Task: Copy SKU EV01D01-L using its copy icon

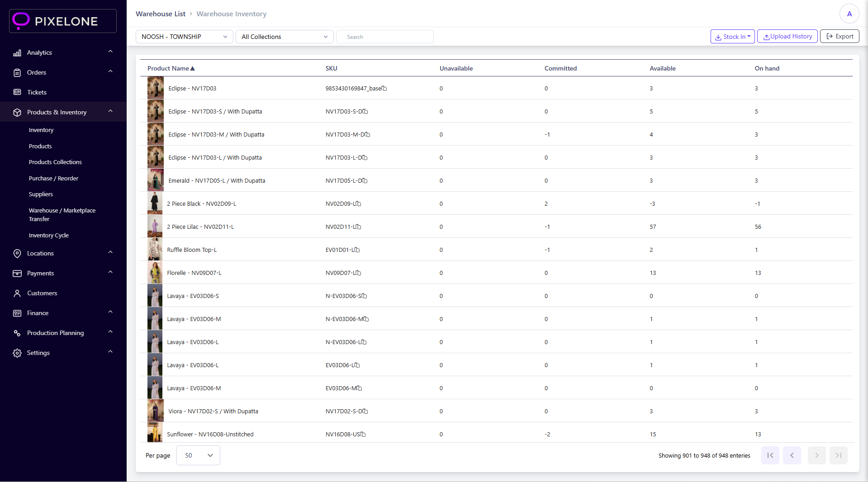Action: click(357, 250)
